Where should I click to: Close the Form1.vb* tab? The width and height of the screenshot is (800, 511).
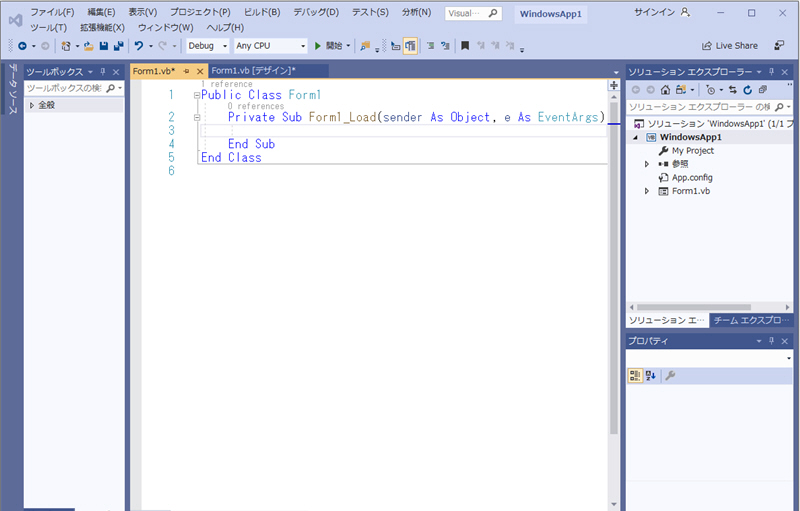click(200, 71)
